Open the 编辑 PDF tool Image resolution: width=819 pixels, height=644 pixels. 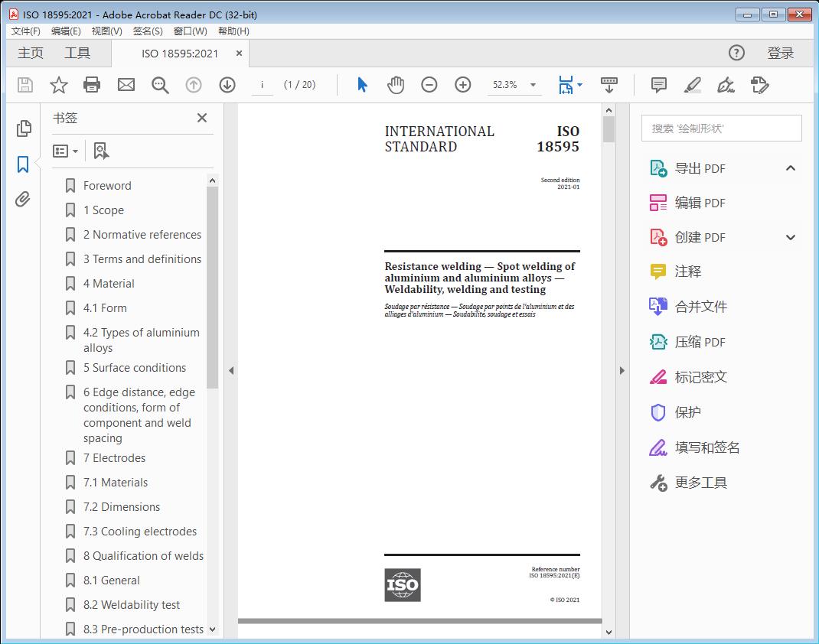687,203
